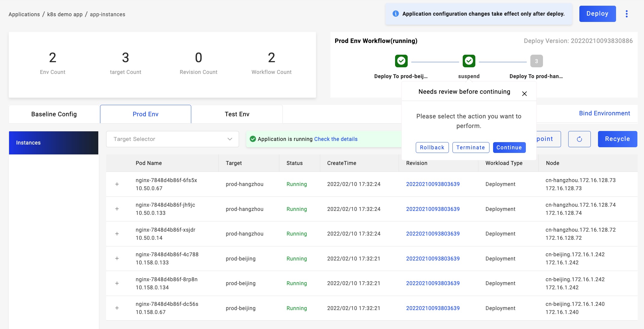
Task: Click the green running status check icon
Action: [253, 139]
